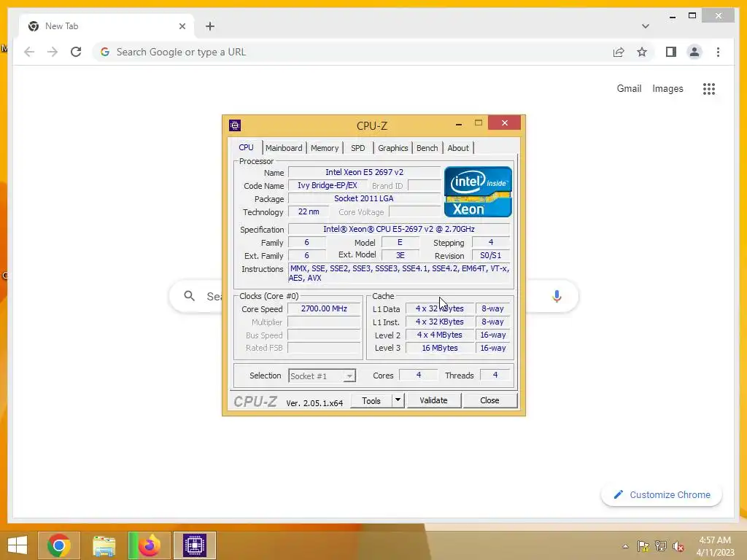Open the Bench tab

[427, 148]
